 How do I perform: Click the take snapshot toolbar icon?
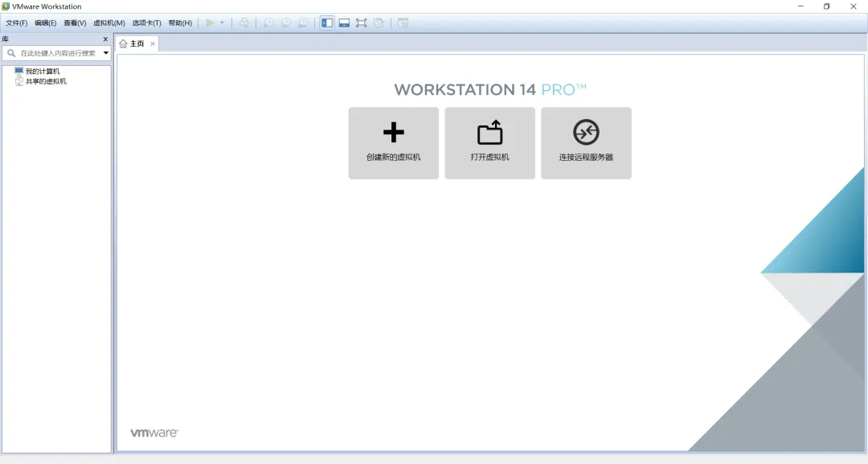tap(268, 23)
